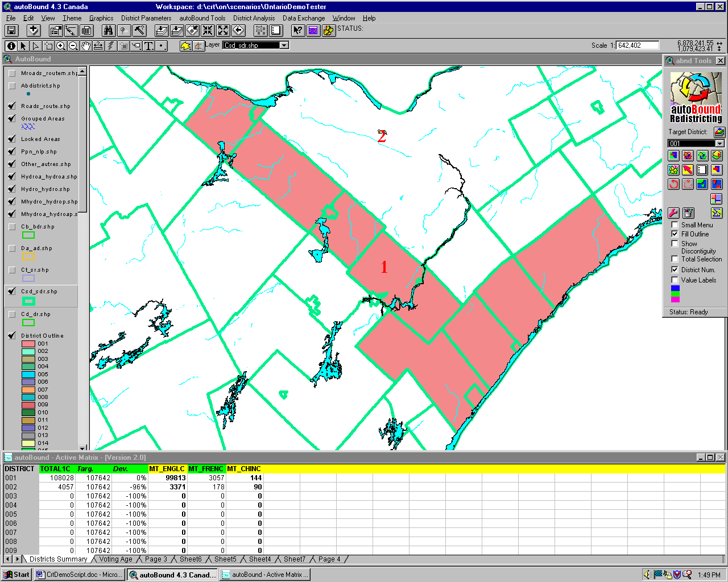
Task: Open the Layer dropdown showing Csd_sdr.shp
Action: (x=284, y=45)
